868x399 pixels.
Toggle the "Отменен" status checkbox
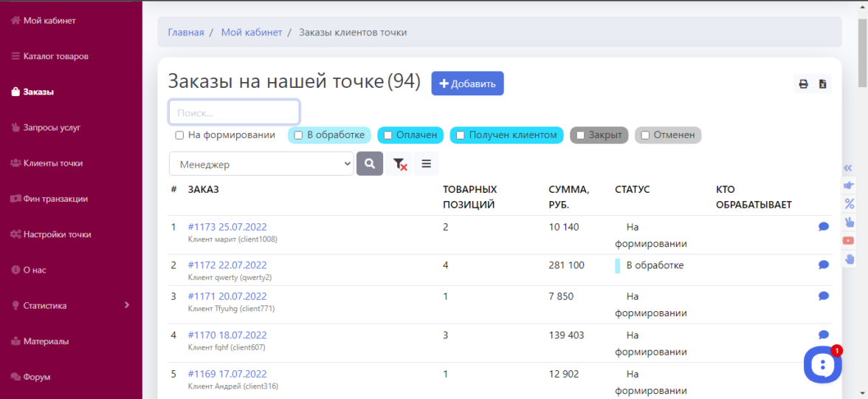pos(645,135)
